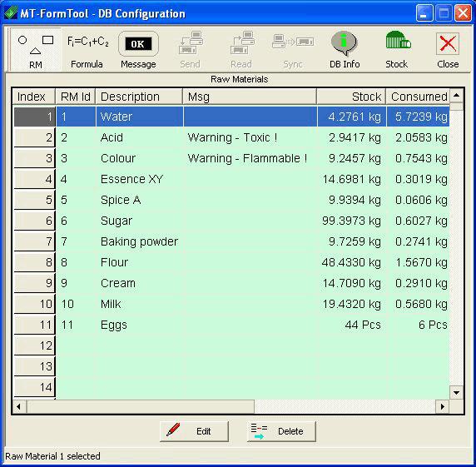Click the 14.6981 kg stock value
476x467 pixels.
[x=351, y=179]
